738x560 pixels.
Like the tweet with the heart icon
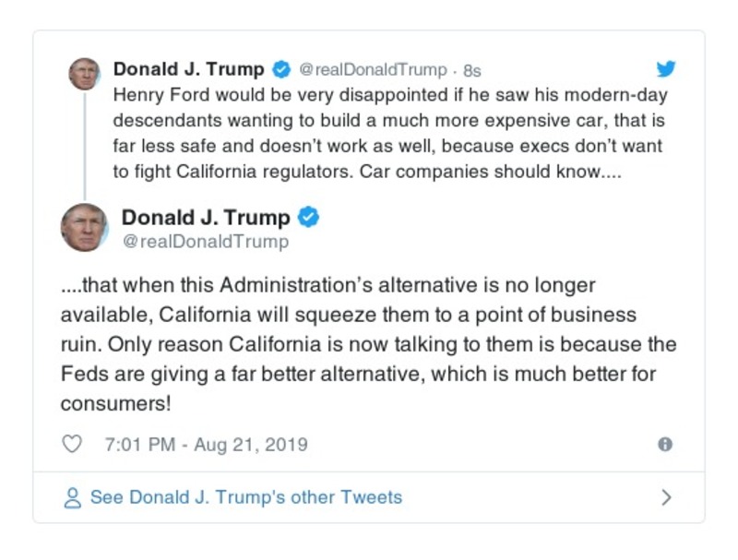[72, 445]
